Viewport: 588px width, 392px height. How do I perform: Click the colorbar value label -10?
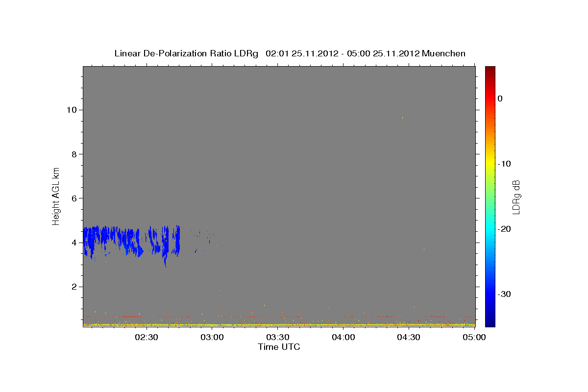coord(505,164)
